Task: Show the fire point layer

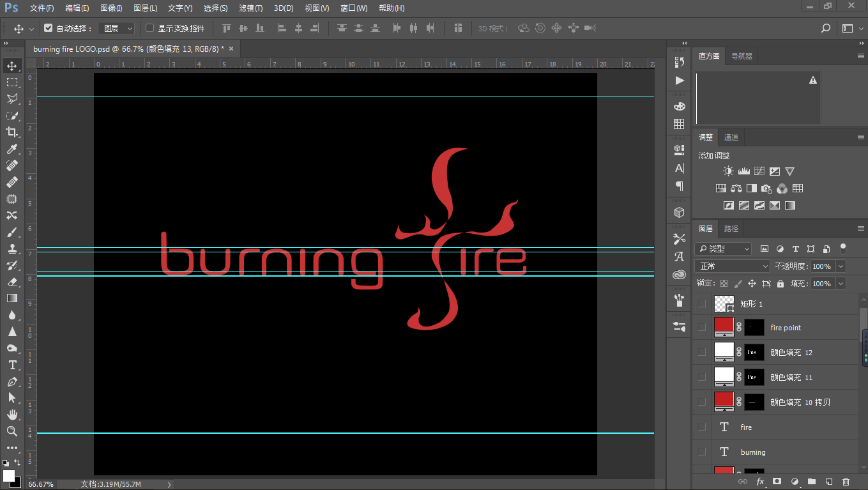Action: click(703, 328)
